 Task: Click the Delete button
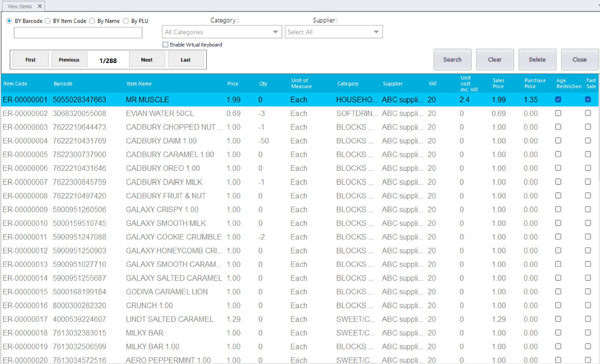point(537,60)
